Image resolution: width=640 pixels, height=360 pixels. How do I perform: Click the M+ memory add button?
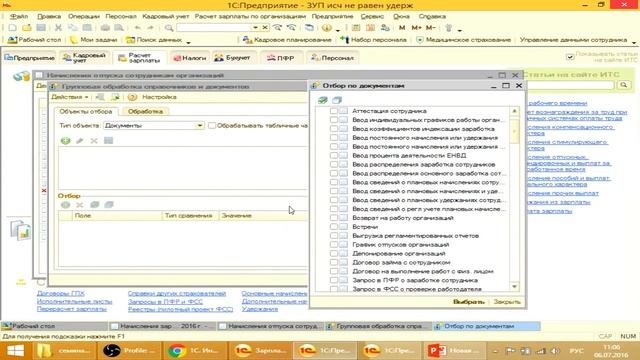click(x=416, y=28)
